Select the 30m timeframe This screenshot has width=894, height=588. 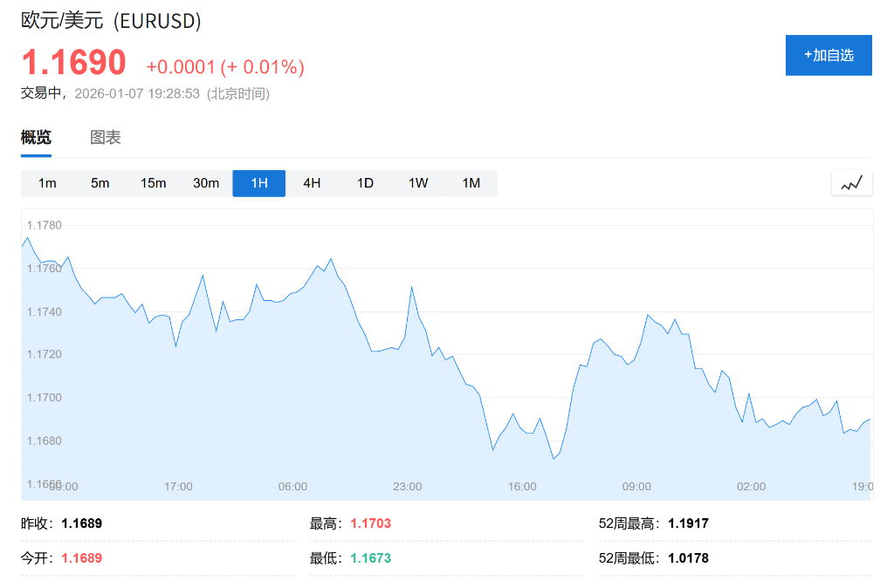pos(206,183)
